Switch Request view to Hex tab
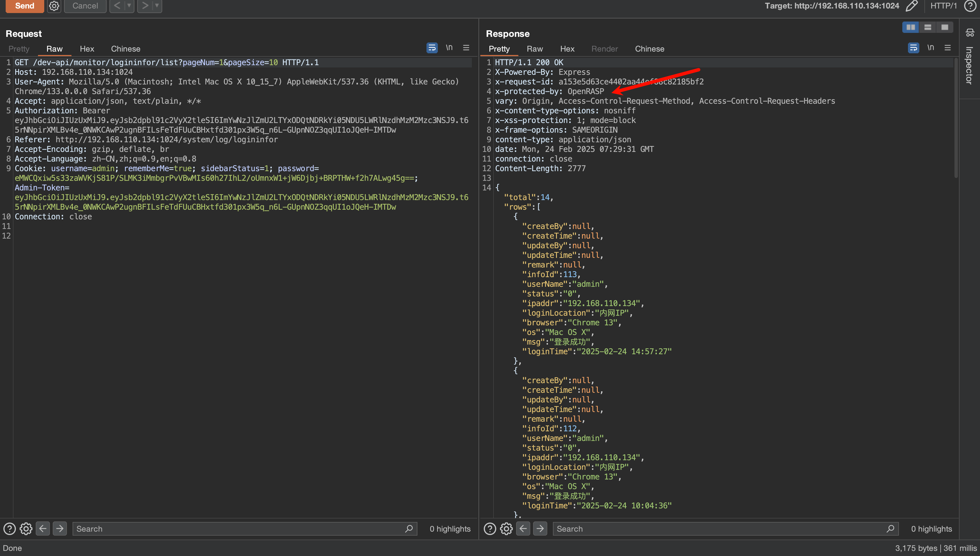Viewport: 980px width, 556px height. [87, 49]
